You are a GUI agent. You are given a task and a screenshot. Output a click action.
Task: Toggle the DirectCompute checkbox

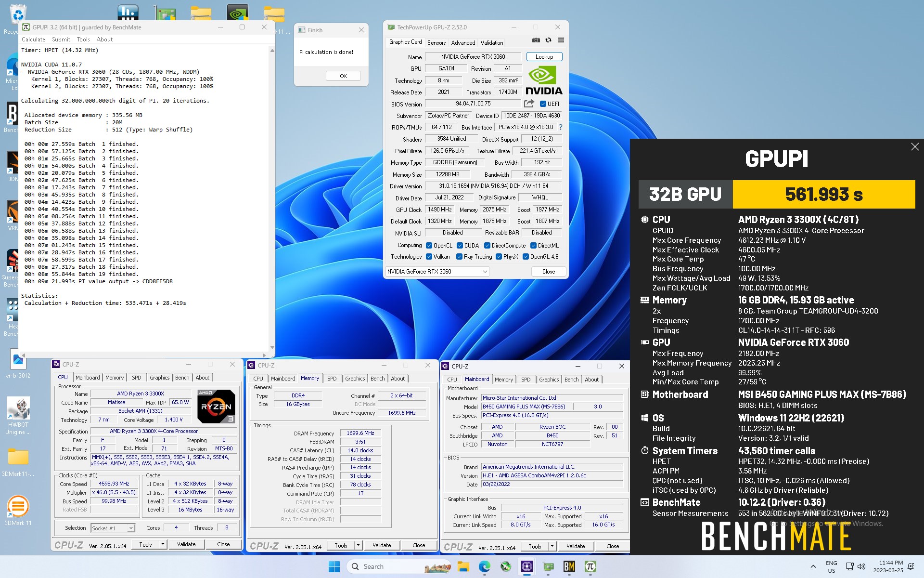pyautogui.click(x=487, y=246)
